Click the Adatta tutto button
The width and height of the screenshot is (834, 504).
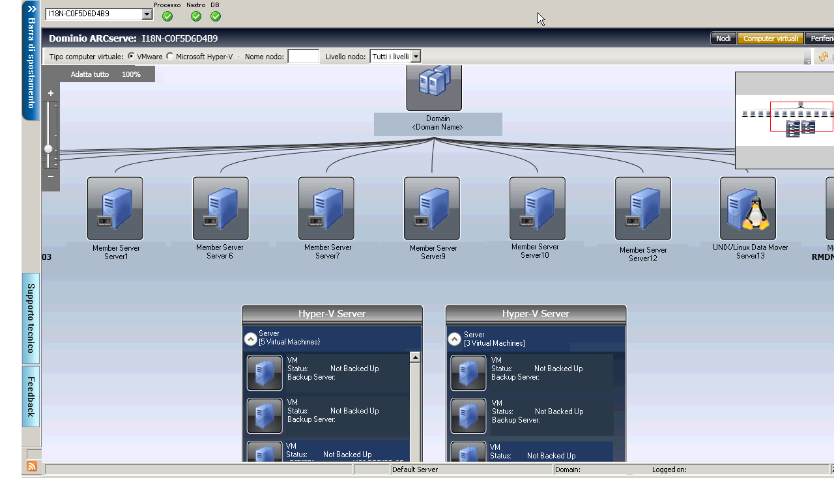(x=90, y=74)
